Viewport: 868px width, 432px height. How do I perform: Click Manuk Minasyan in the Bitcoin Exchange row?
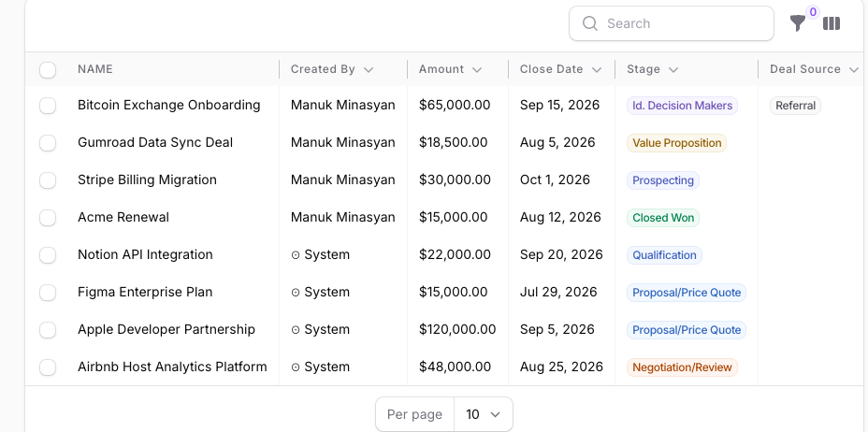[343, 105]
